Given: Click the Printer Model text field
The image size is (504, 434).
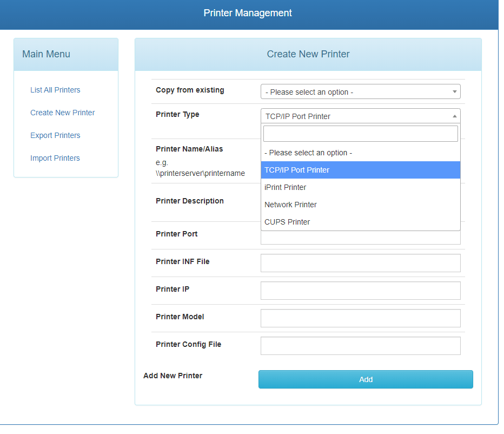Looking at the screenshot, I should click(x=361, y=318).
